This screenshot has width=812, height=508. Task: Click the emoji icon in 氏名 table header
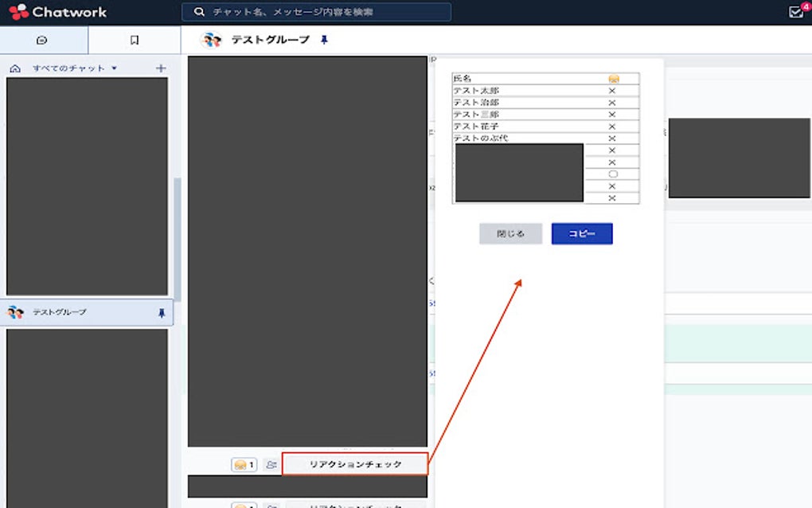coord(611,77)
